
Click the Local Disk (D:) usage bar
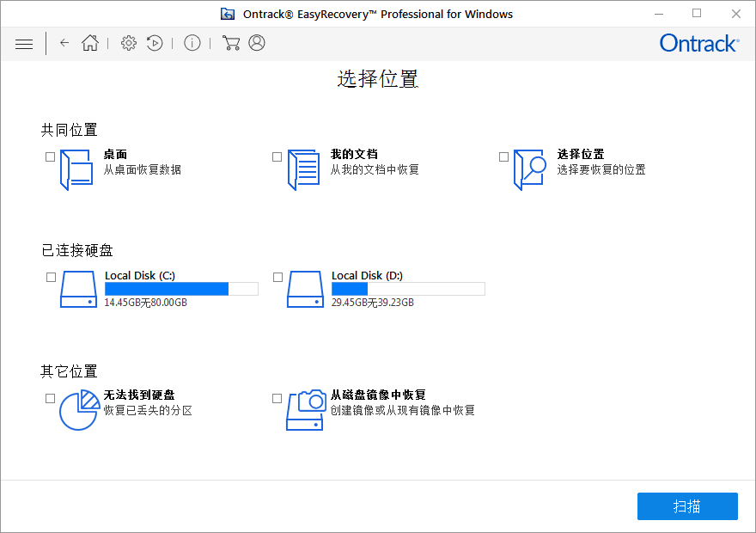pos(408,289)
